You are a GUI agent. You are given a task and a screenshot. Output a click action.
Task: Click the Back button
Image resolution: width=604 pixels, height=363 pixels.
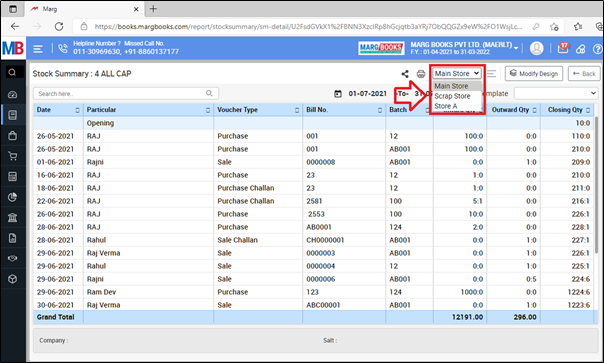tap(584, 73)
